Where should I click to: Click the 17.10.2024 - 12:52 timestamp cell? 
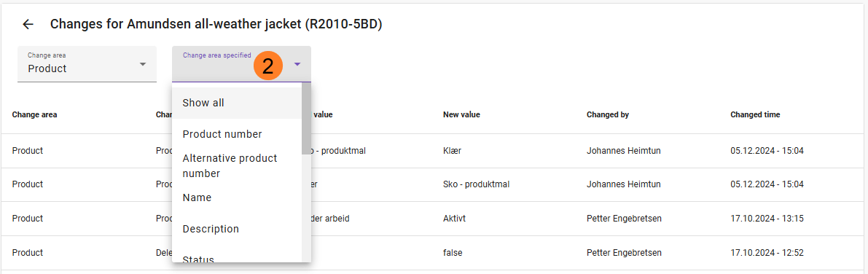pos(767,253)
